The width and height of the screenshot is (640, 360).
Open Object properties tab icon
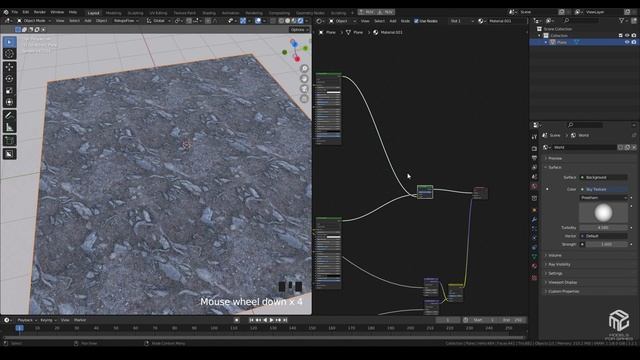pos(534,210)
